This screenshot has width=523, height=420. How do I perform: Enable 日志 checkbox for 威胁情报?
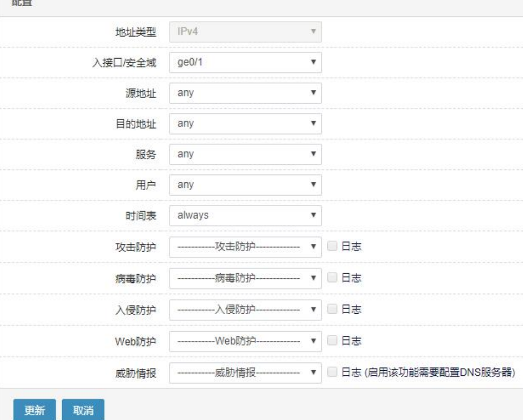coord(332,372)
